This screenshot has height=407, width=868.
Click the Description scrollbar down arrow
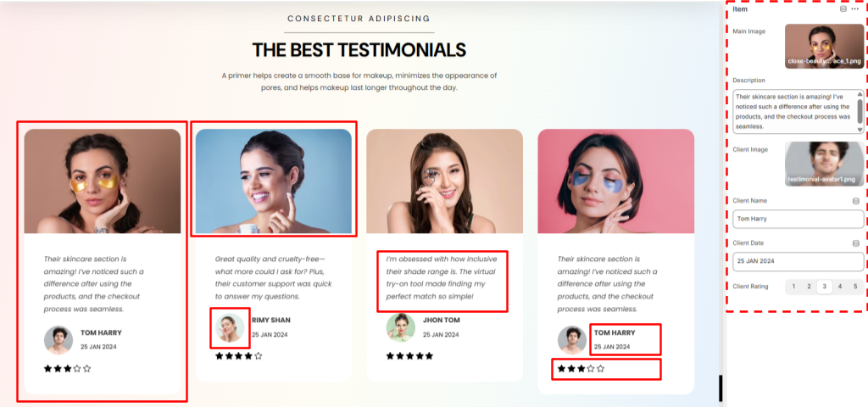pos(860,130)
